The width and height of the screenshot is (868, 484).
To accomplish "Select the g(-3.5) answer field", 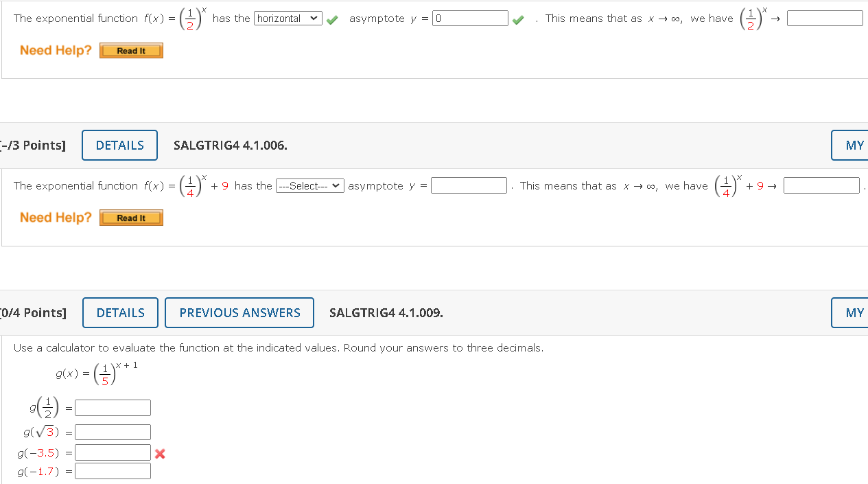I will [113, 452].
